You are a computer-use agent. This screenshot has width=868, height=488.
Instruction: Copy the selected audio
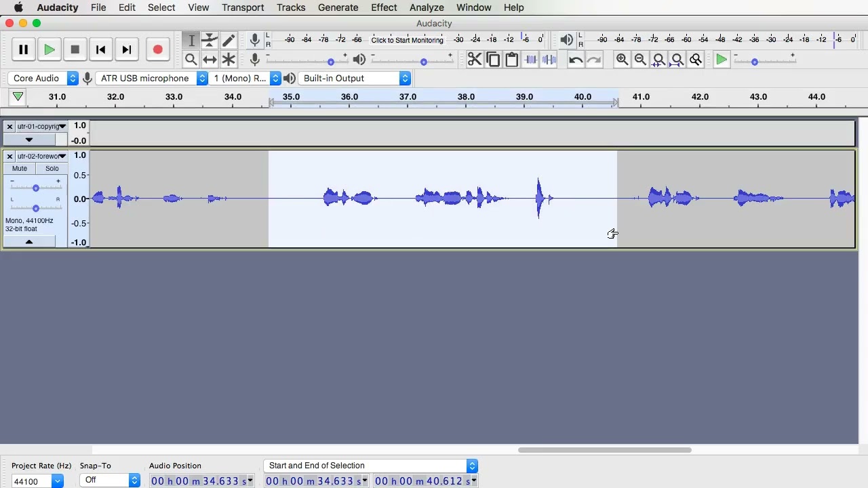point(493,60)
